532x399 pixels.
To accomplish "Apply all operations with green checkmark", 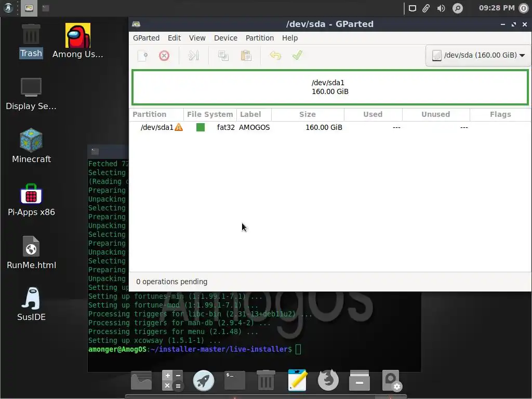I will coord(297,55).
